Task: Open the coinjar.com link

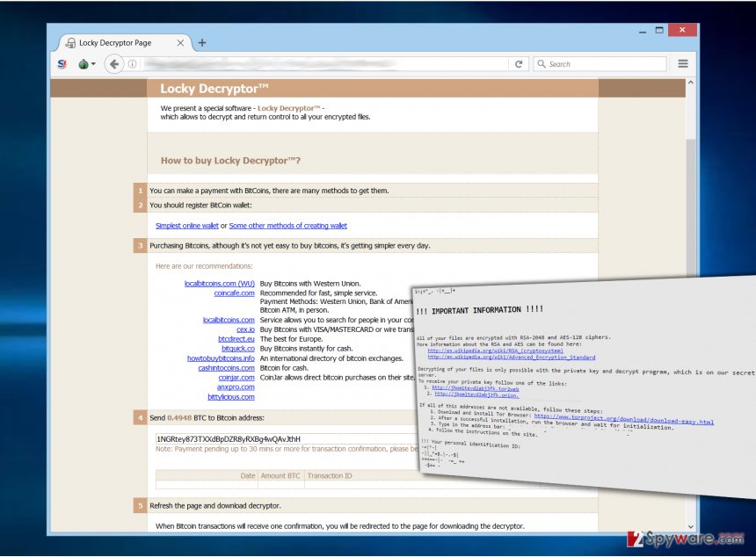Action: pyautogui.click(x=236, y=377)
